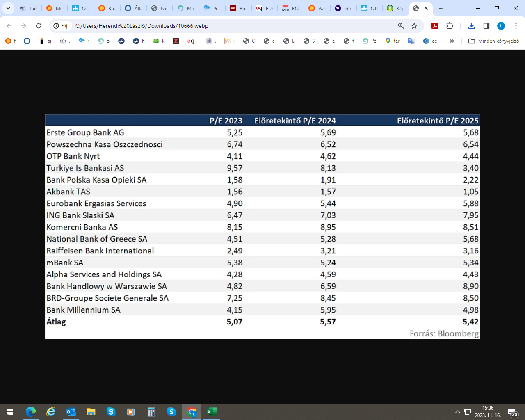Click the 'Előretekintő P/E 2024' column header
The width and height of the screenshot is (525, 420).
295,121
